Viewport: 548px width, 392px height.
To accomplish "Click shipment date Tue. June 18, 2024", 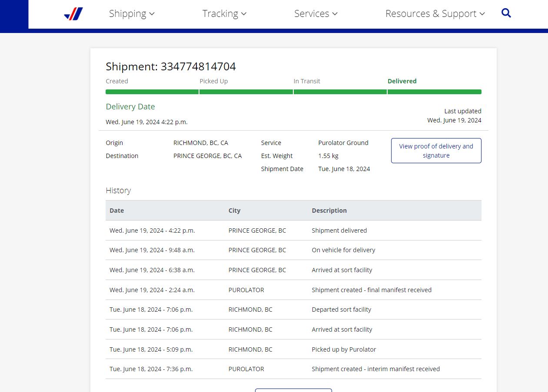I will (x=344, y=169).
